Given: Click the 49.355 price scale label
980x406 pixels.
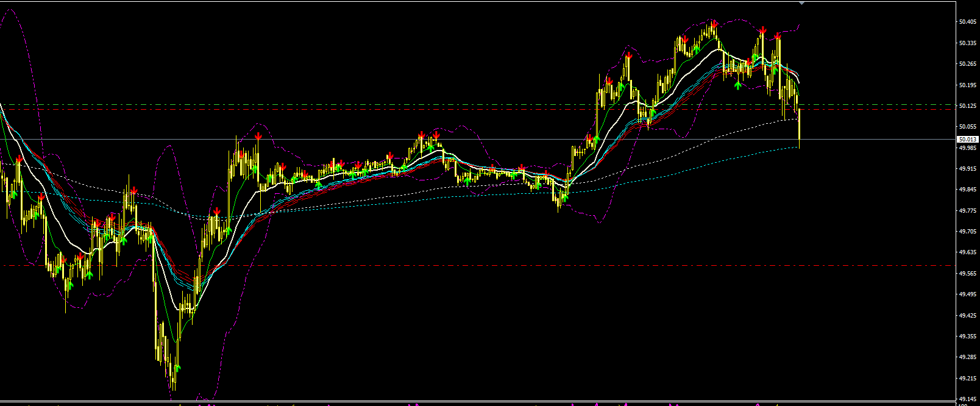Looking at the screenshot, I should click(967, 337).
